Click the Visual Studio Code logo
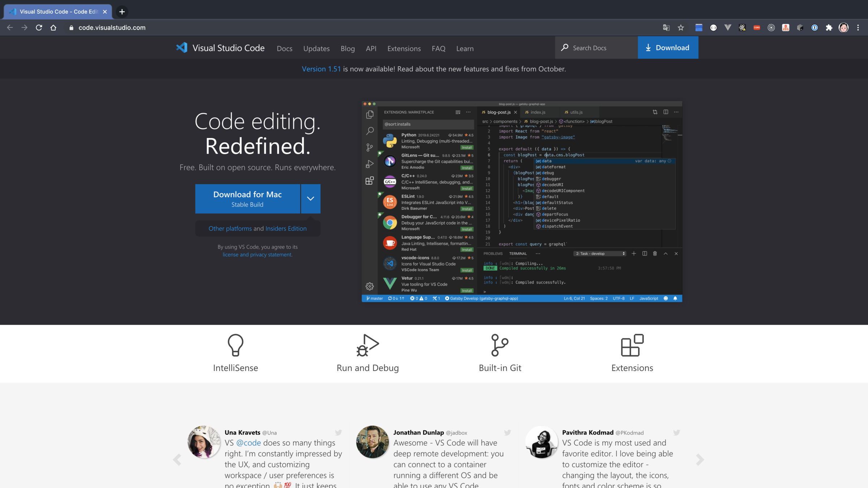 182,48
